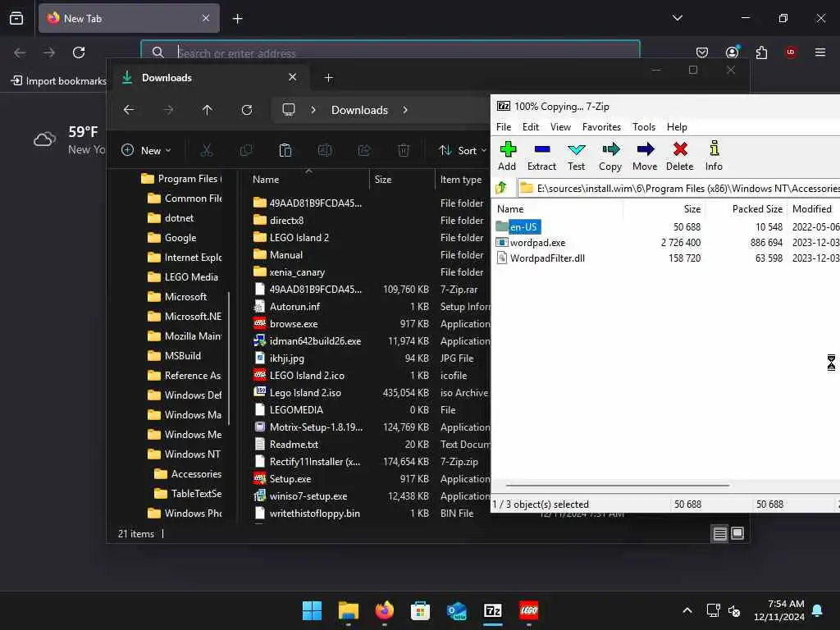Open the Help menu in 7-Zip

pyautogui.click(x=677, y=127)
